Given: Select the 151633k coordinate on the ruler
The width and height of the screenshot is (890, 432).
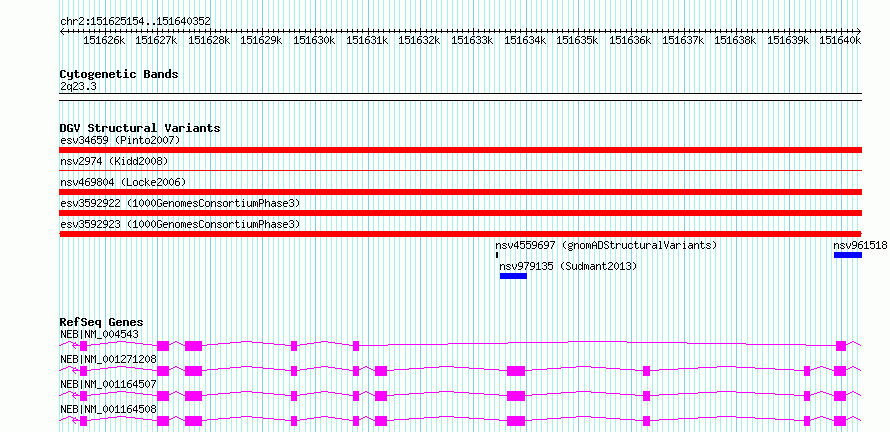Looking at the screenshot, I should [x=472, y=40].
